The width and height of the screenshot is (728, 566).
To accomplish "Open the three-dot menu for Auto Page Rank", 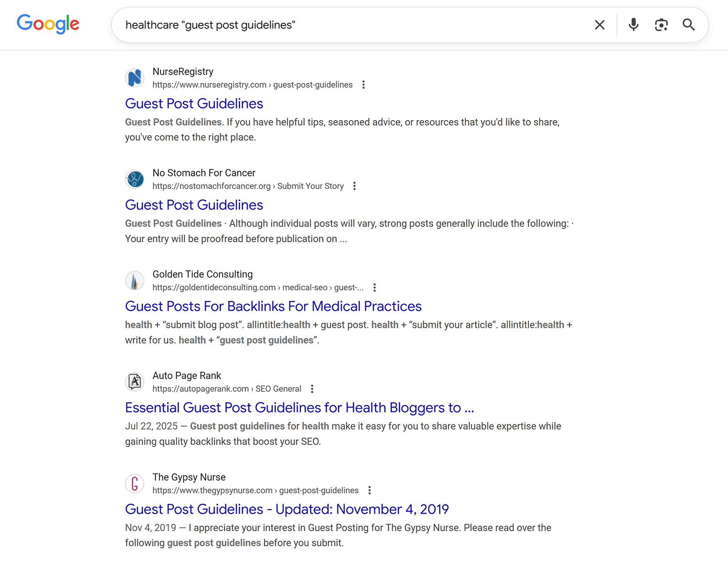I will 312,389.
